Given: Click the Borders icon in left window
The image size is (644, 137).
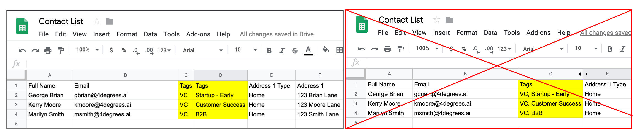Looking at the screenshot, I should pos(340,50).
